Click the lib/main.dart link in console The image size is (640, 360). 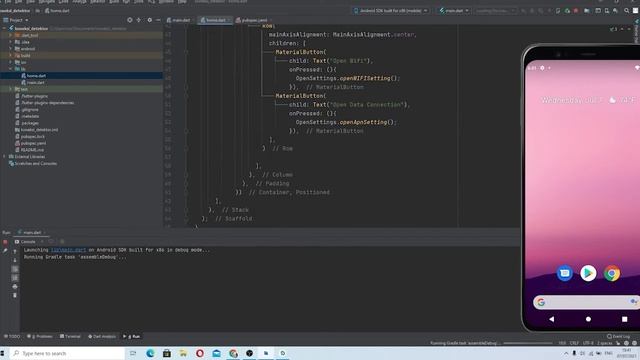(68, 250)
